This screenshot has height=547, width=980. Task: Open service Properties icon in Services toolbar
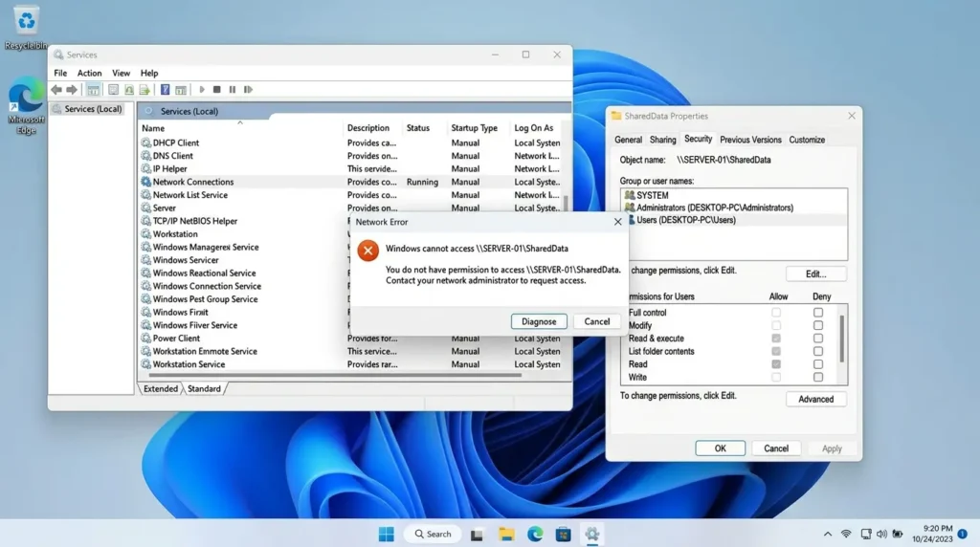pyautogui.click(x=113, y=90)
